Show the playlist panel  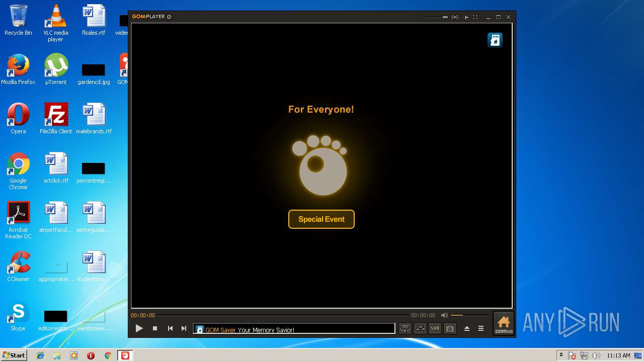481,328
